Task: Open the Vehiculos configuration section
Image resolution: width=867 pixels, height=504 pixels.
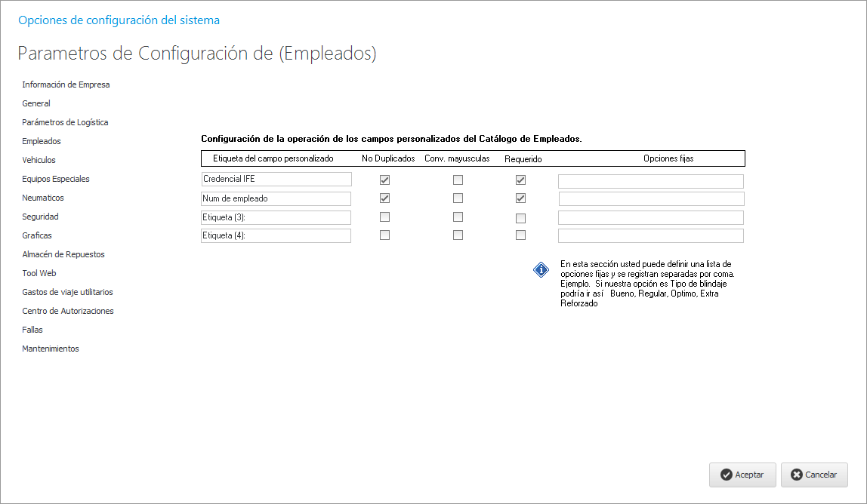Action: point(39,160)
